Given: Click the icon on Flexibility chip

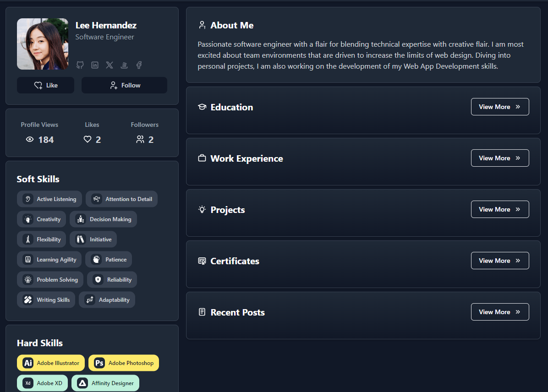Looking at the screenshot, I should [x=28, y=240].
